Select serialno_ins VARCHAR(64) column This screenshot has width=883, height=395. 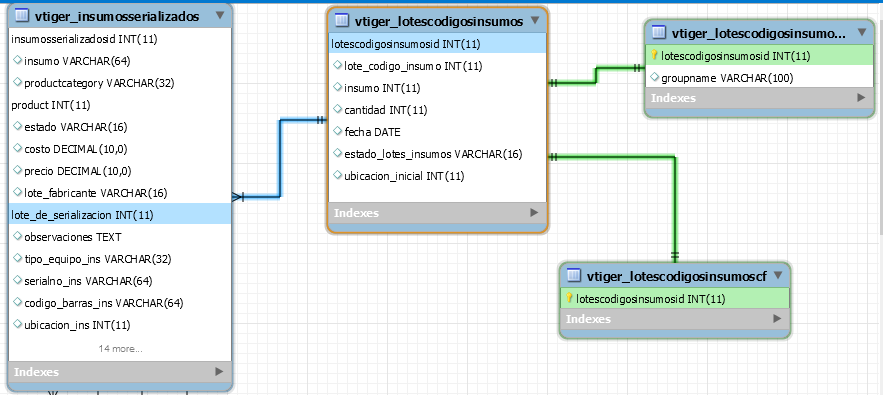[x=120, y=281]
